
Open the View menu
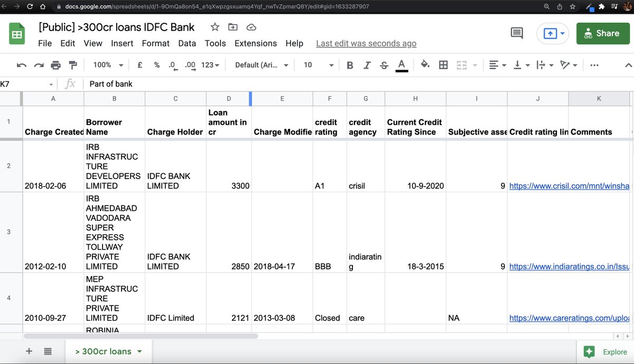pyautogui.click(x=93, y=43)
